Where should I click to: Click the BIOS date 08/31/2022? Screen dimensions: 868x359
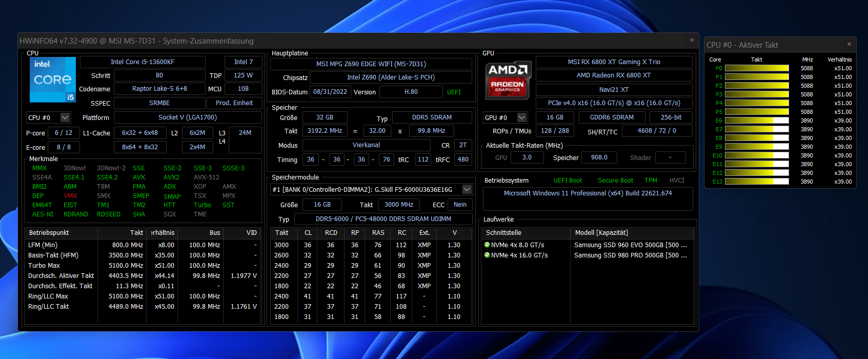[x=330, y=92]
